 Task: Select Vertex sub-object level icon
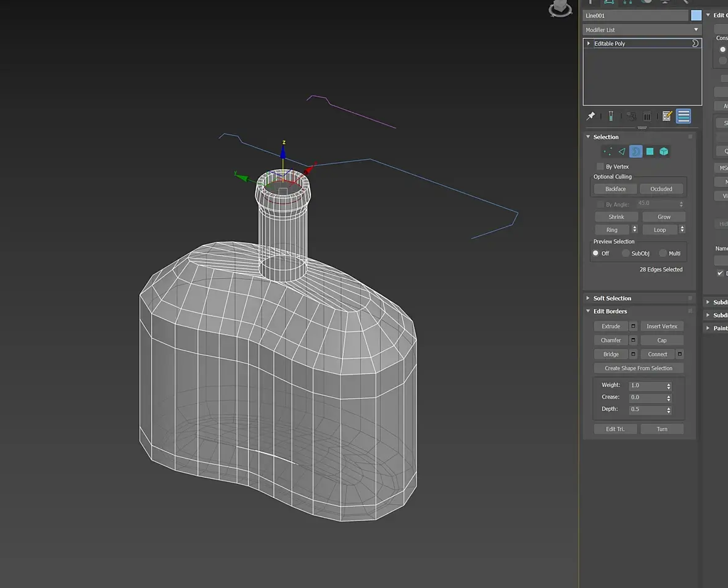(608, 151)
